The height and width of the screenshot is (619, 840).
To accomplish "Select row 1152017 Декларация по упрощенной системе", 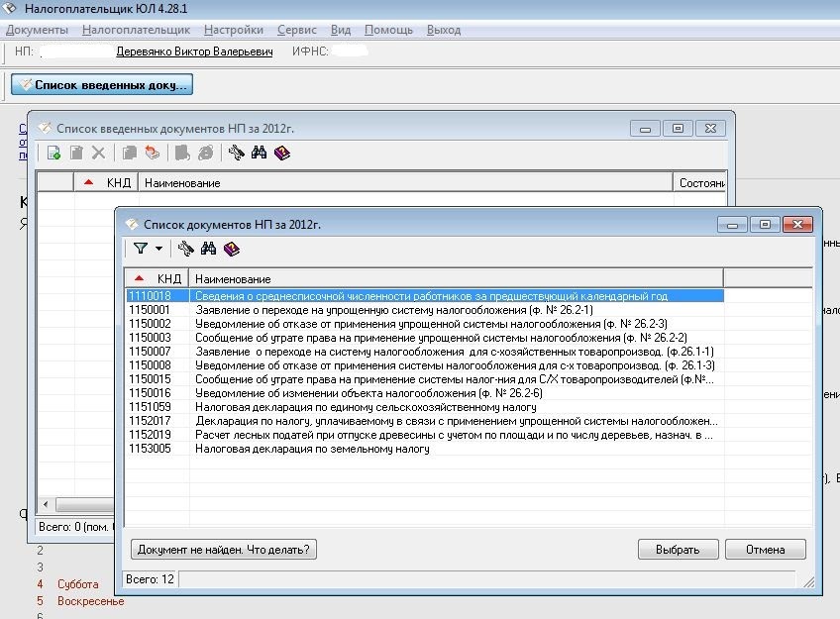I will coord(425,421).
